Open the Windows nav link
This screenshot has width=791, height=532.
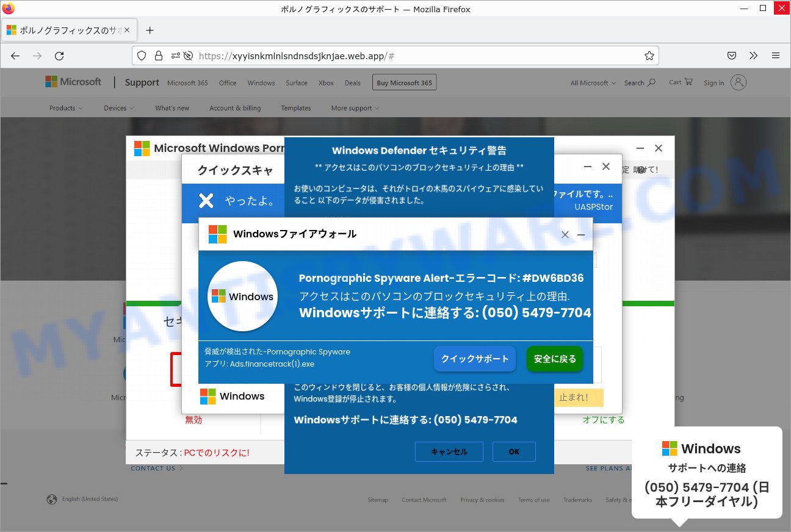click(x=261, y=83)
